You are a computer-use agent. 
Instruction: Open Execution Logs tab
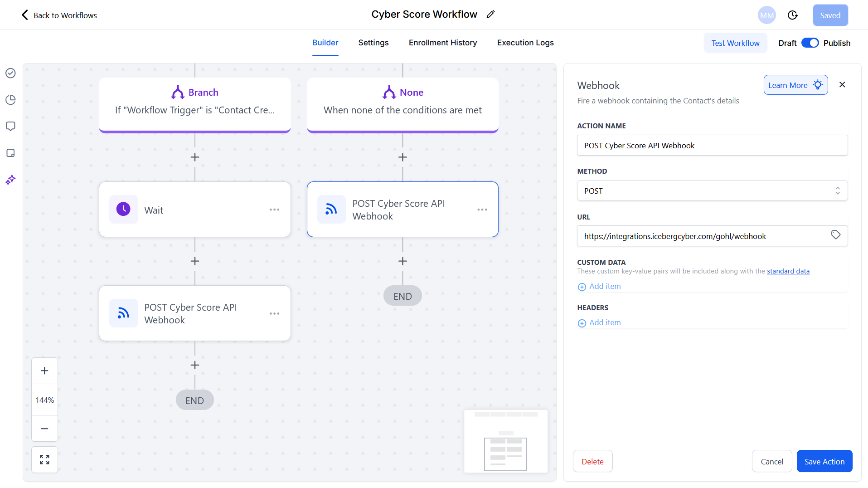[x=525, y=43]
